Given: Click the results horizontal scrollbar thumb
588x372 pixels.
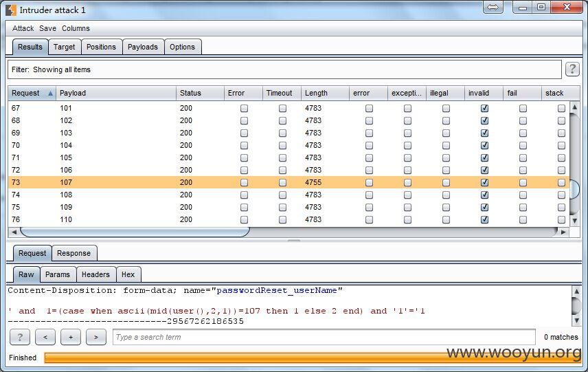Looking at the screenshot, I should pos(135,232).
